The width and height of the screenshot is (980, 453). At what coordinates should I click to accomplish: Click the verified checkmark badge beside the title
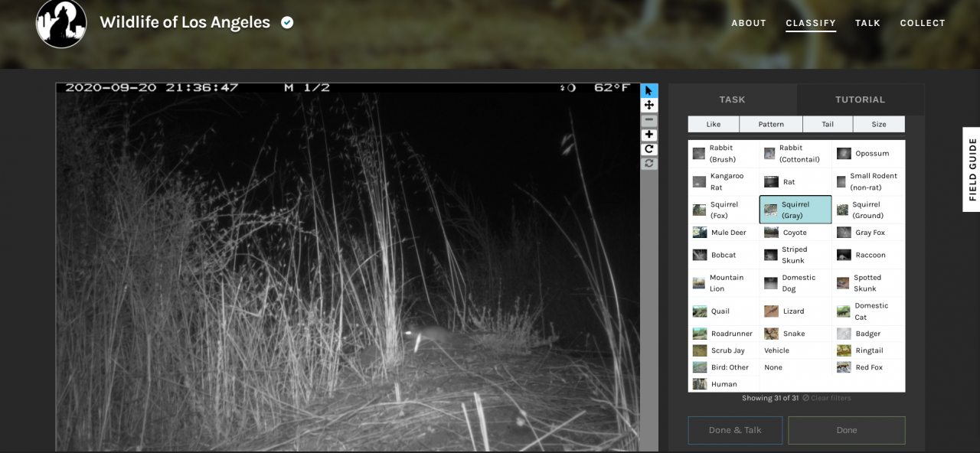[287, 22]
